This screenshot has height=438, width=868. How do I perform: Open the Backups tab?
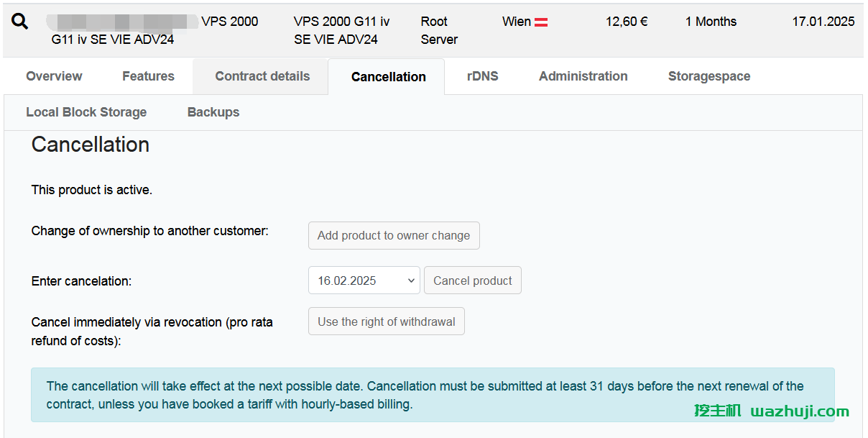pyautogui.click(x=213, y=112)
